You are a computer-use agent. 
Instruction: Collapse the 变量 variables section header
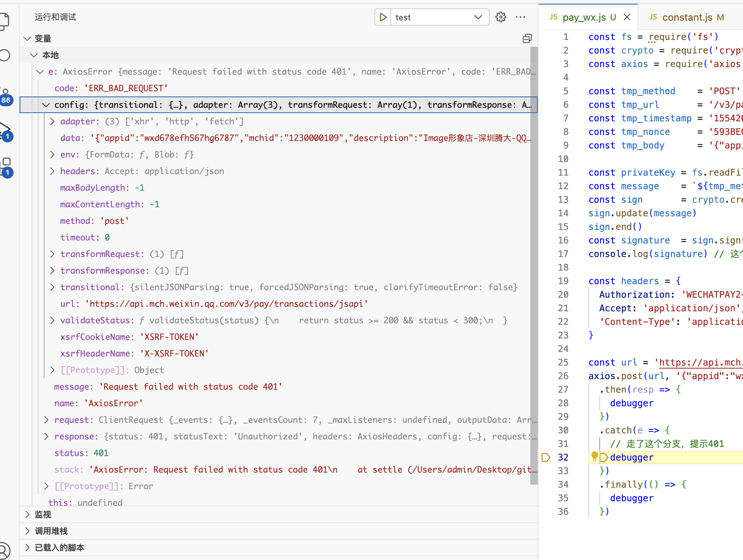(x=43, y=38)
